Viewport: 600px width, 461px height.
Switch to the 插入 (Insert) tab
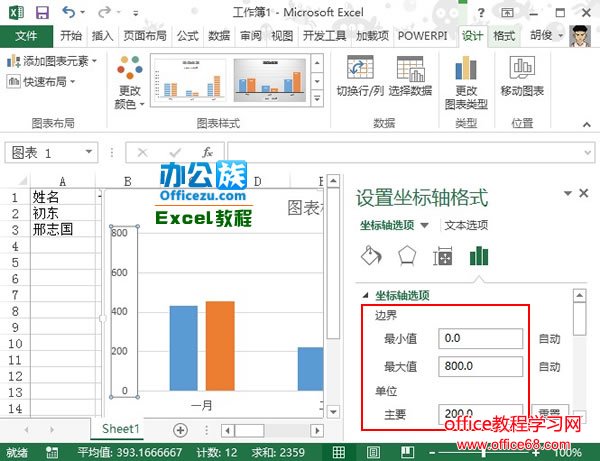point(103,36)
